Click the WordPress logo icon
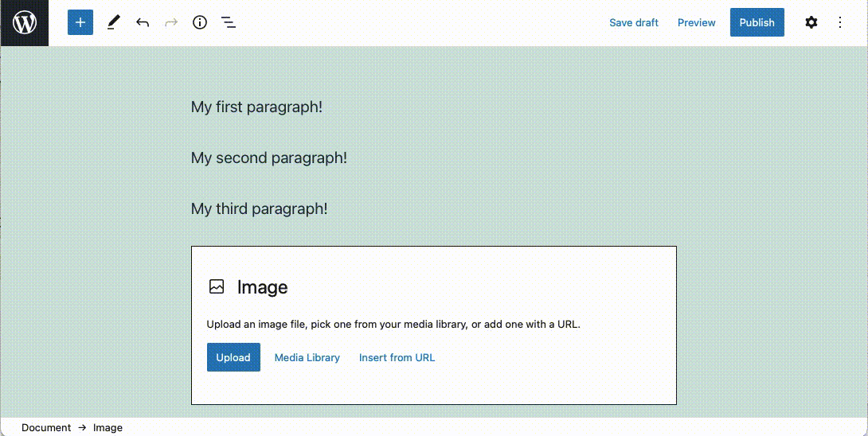 [x=25, y=23]
